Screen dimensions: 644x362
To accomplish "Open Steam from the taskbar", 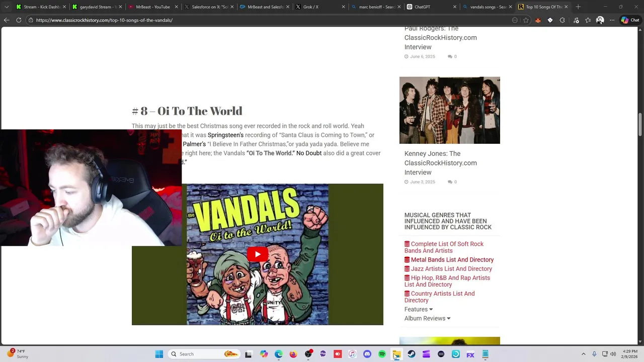I will coord(411,354).
